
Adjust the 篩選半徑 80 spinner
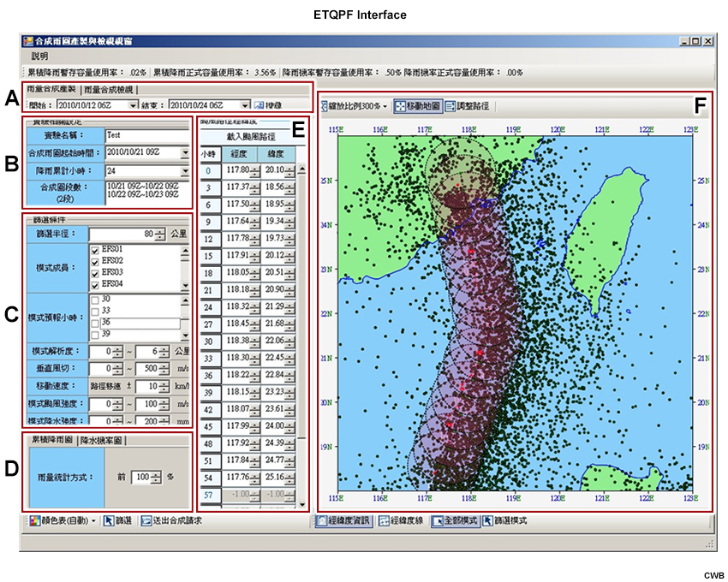pyautogui.click(x=159, y=235)
